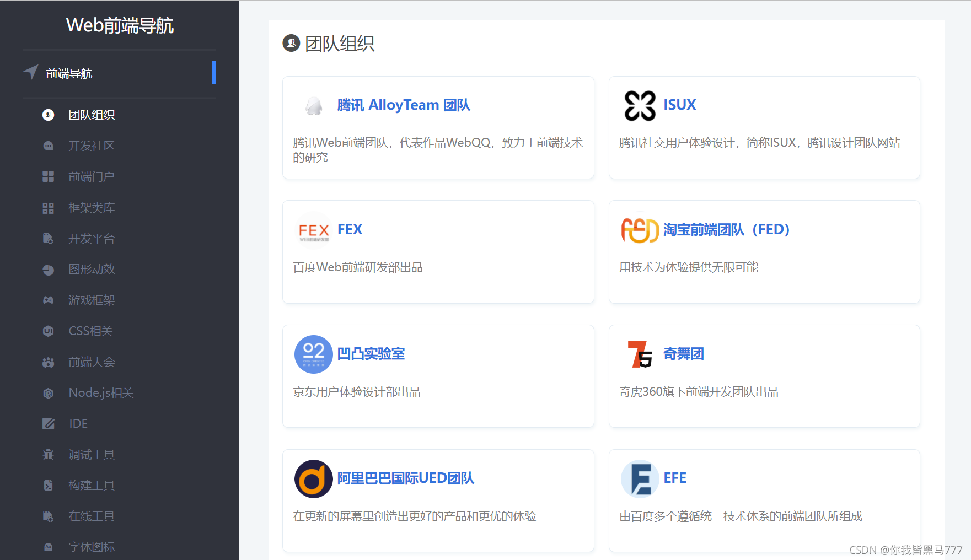Click the Web前端导航 site title
Viewport: 971px width, 560px height.
(x=120, y=25)
